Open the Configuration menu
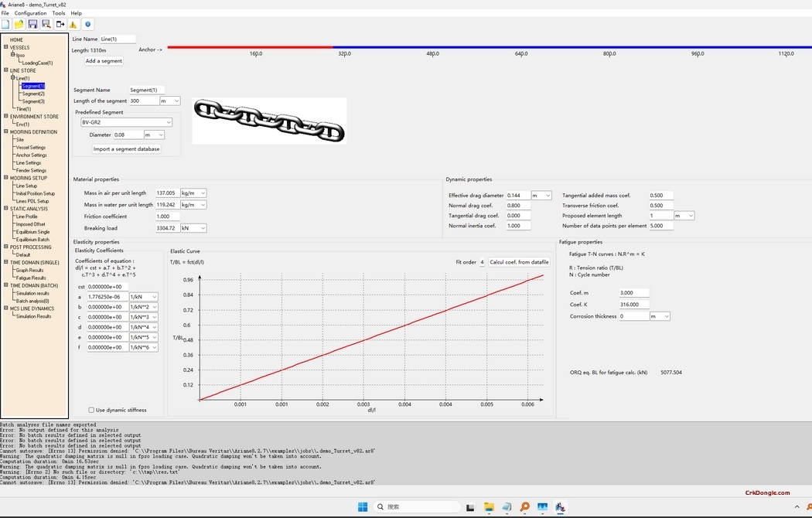 coord(30,13)
